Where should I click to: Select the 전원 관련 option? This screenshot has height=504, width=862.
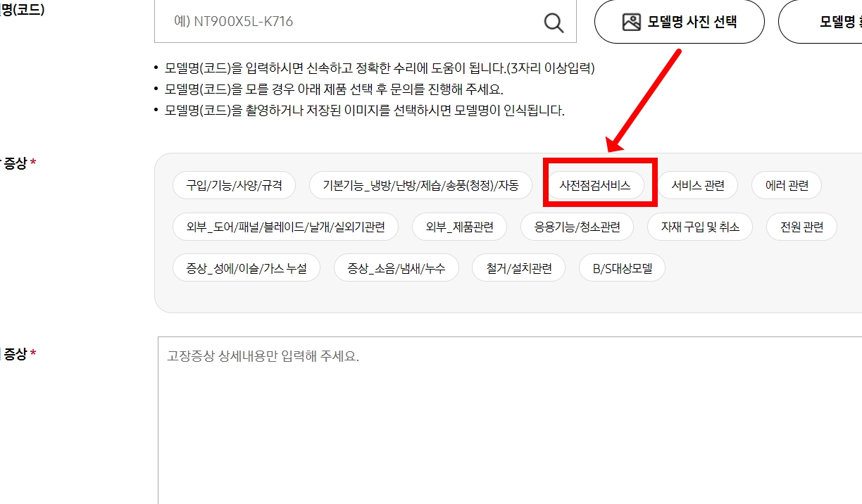tap(801, 226)
